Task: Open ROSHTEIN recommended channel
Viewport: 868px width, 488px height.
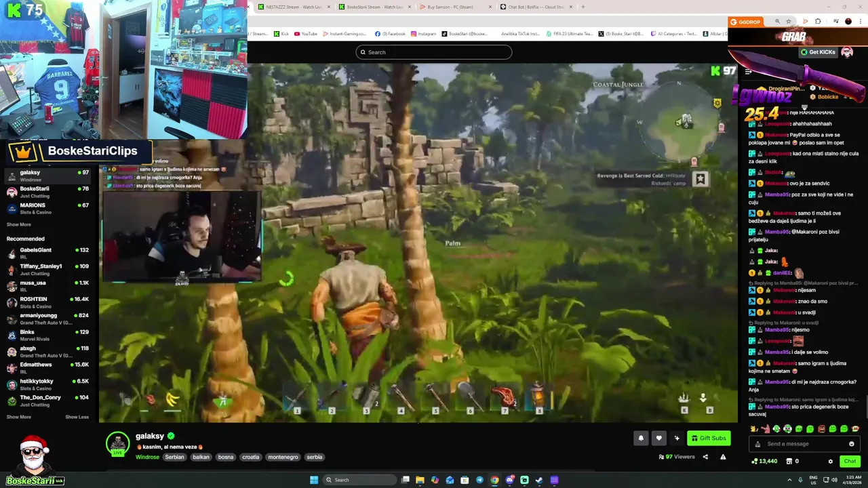Action: click(x=47, y=302)
